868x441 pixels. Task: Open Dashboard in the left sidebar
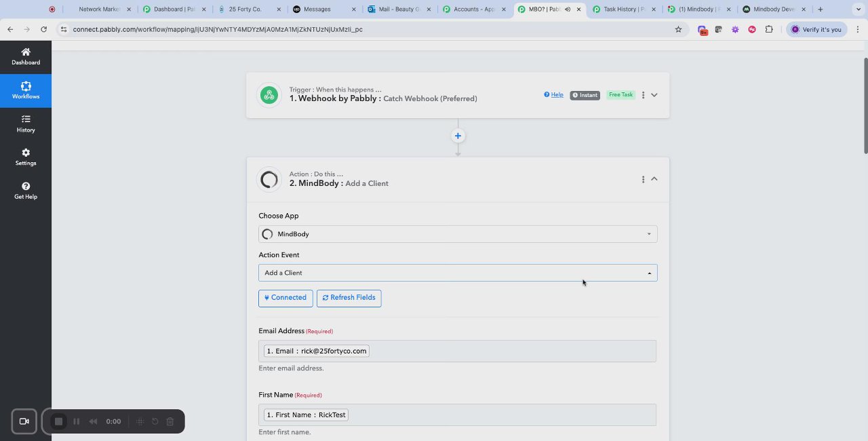tap(26, 56)
